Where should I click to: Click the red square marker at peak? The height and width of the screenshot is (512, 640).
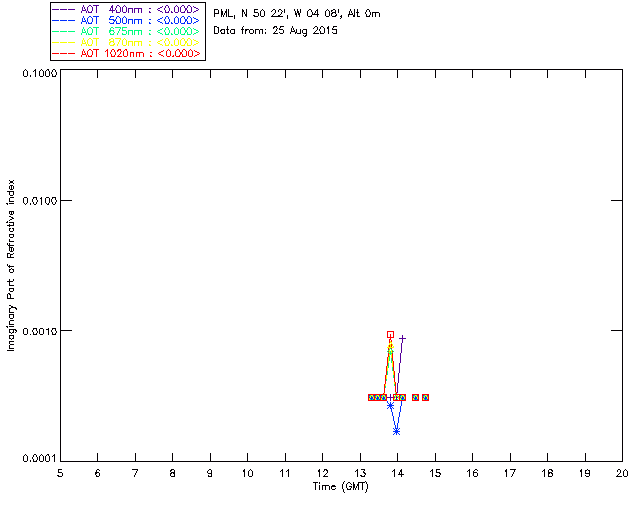click(x=391, y=335)
